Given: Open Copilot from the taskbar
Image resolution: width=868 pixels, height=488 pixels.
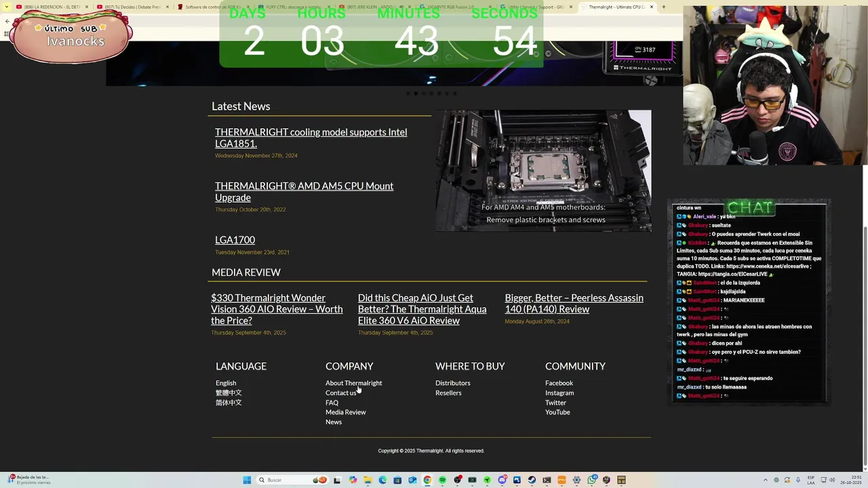Looking at the screenshot, I should (x=353, y=480).
